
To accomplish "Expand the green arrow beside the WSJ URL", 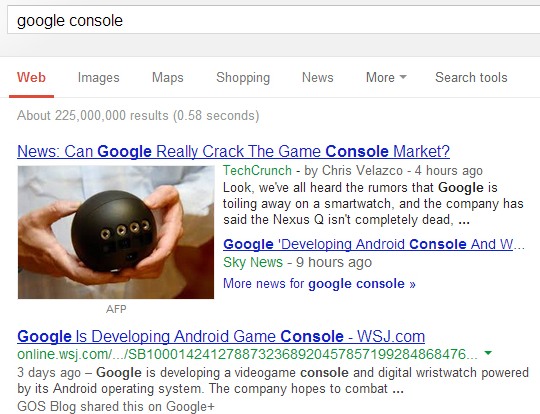I will 488,353.
